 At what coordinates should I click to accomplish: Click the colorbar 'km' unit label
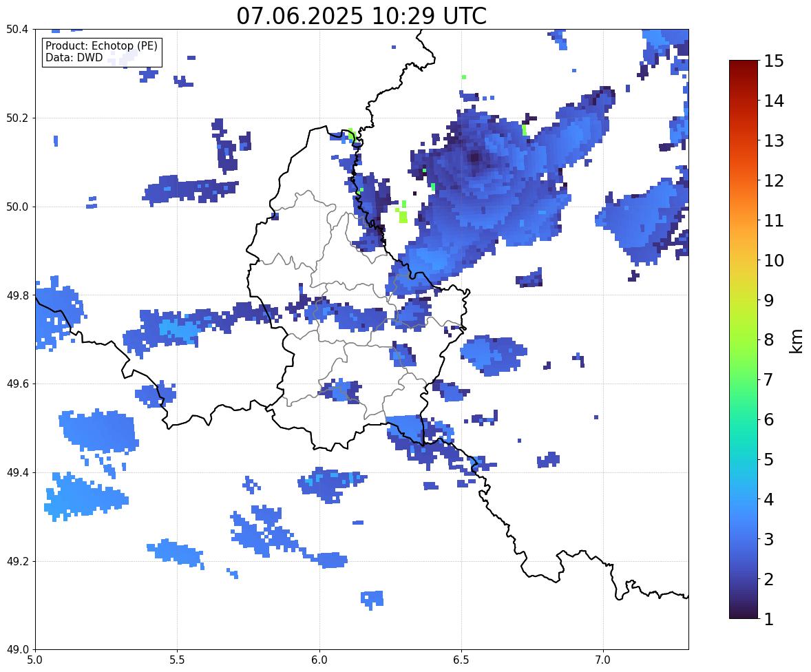(x=797, y=340)
